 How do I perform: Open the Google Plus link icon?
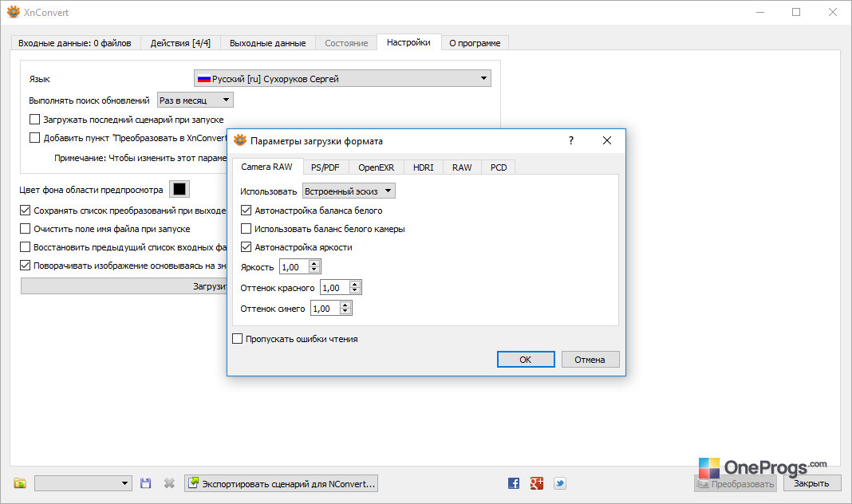point(537,482)
